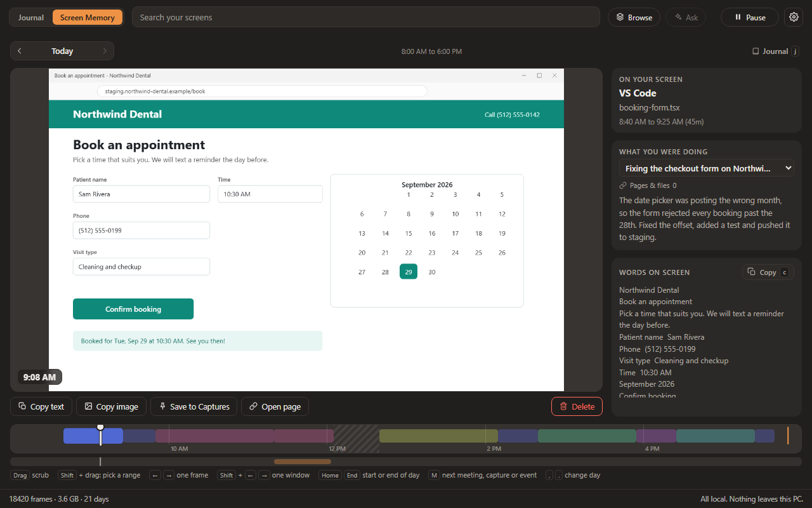Copy the Words on Screen text
The width and height of the screenshot is (812, 508).
pos(768,272)
